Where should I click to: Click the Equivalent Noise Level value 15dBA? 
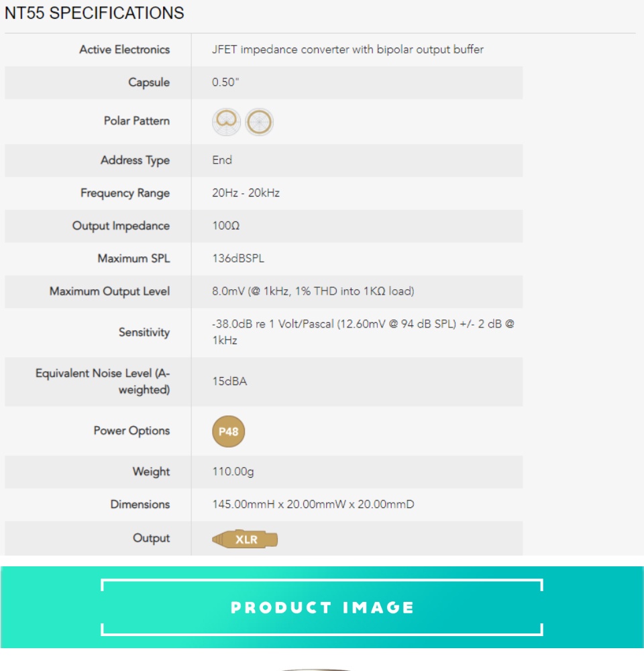click(x=229, y=382)
